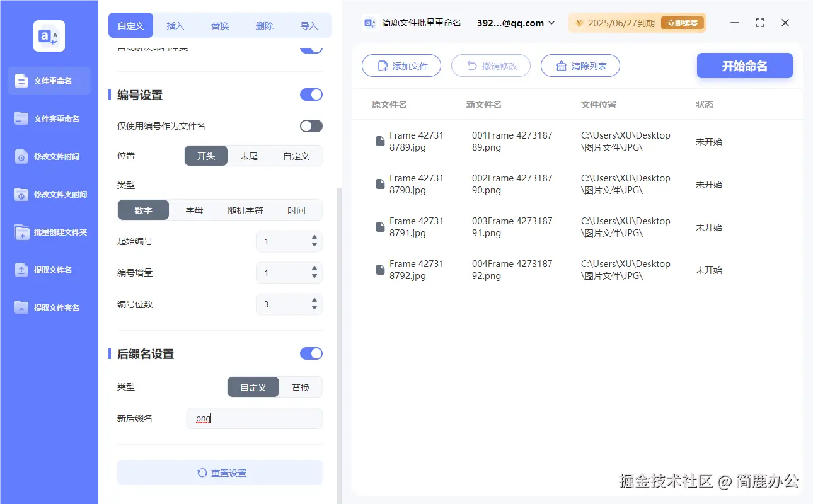The width and height of the screenshot is (813, 504).
Task: Switch to 删除 tab
Action: [x=265, y=26]
